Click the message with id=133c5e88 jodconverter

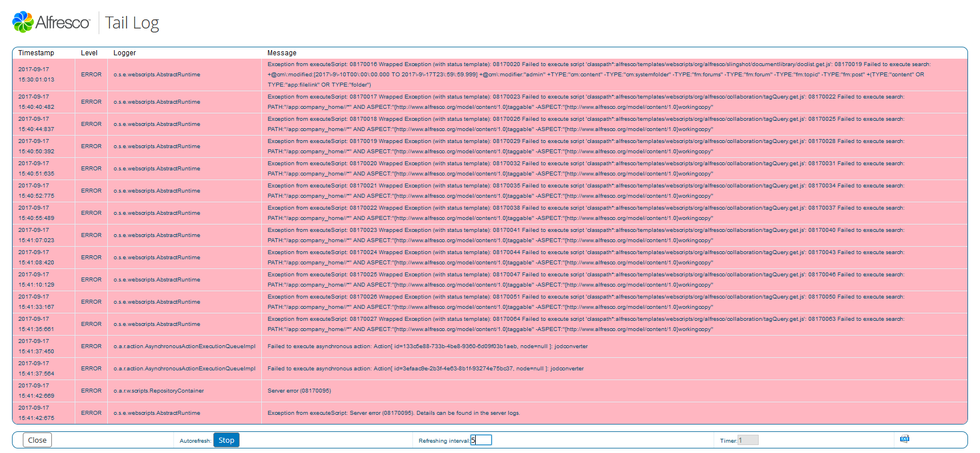[x=427, y=346]
